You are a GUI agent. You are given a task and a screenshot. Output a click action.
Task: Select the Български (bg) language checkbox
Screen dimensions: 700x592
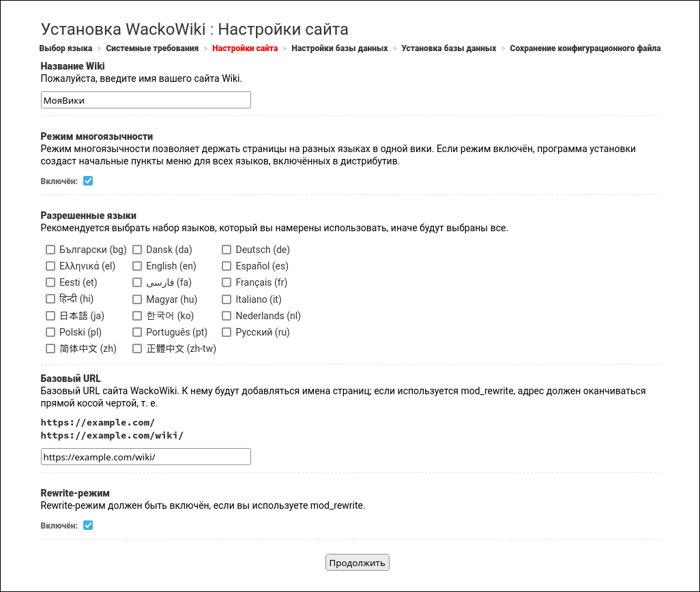coord(50,250)
